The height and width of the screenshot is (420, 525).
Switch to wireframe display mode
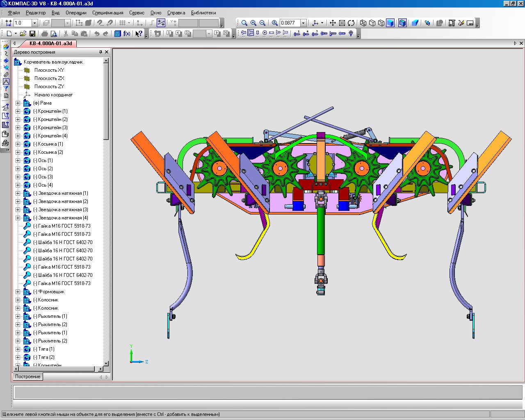click(363, 23)
